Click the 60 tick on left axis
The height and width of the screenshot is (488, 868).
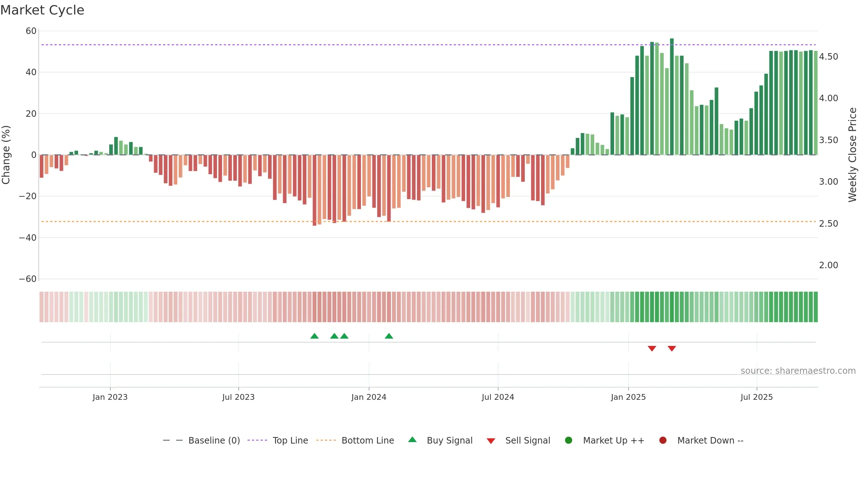point(31,31)
